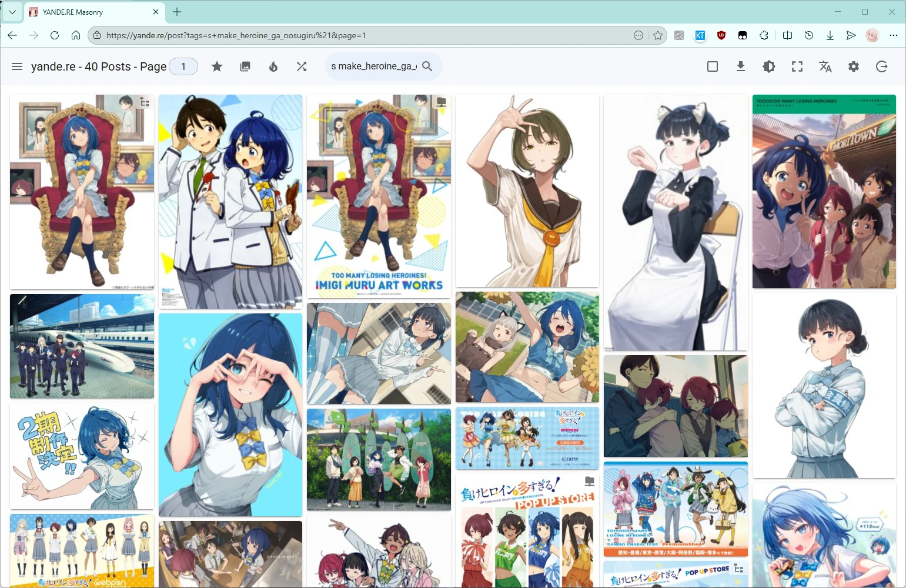Open the sailor uniform waving girl thumbnail
This screenshot has height=588, width=906.
pyautogui.click(x=527, y=191)
